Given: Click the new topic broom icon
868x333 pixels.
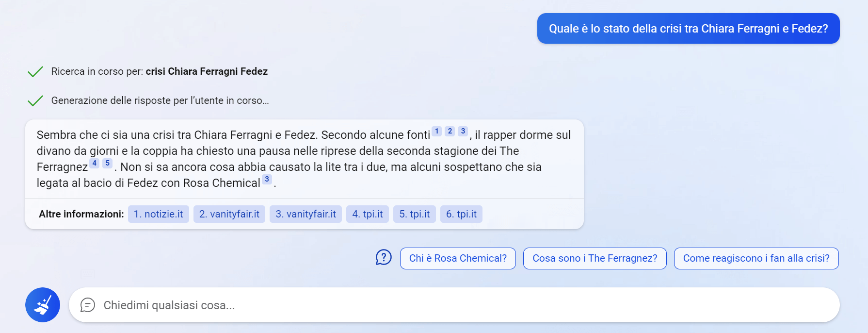Looking at the screenshot, I should tap(43, 305).
